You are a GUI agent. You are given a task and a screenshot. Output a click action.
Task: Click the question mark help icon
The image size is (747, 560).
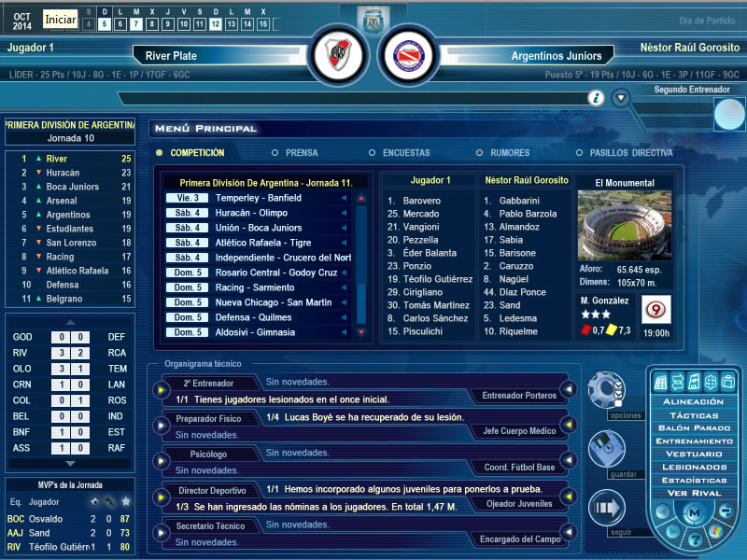point(695,540)
